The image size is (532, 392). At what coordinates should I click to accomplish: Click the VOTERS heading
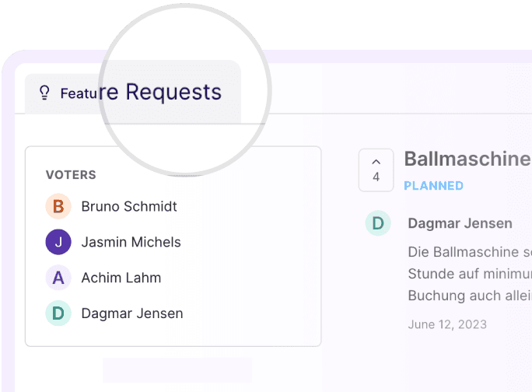(x=71, y=175)
